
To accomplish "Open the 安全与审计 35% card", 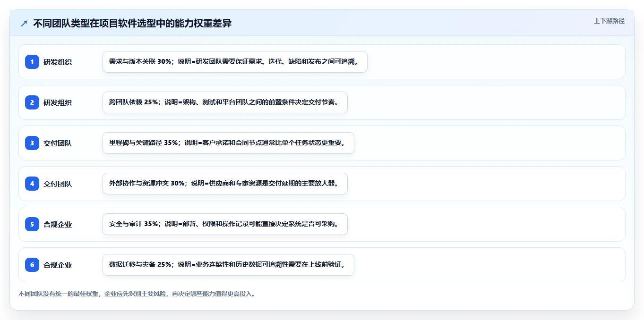I will tap(225, 224).
